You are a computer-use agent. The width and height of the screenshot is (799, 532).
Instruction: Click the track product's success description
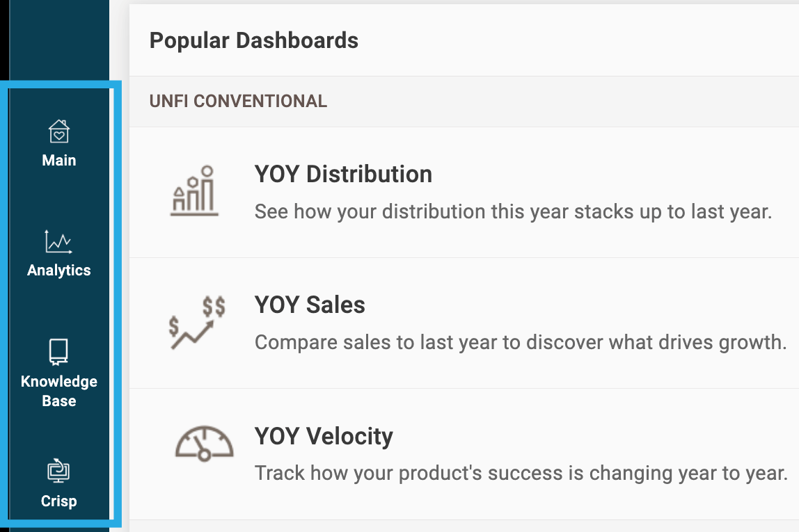tap(521, 474)
